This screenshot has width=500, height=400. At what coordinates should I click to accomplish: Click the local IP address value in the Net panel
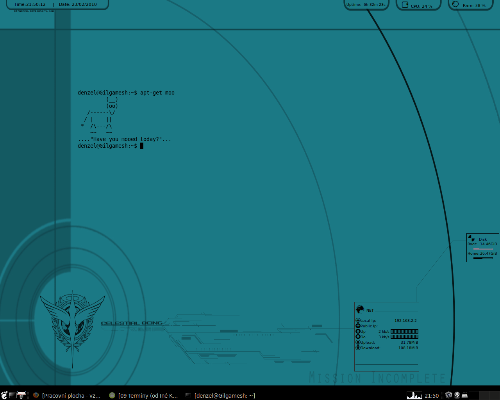(405, 320)
